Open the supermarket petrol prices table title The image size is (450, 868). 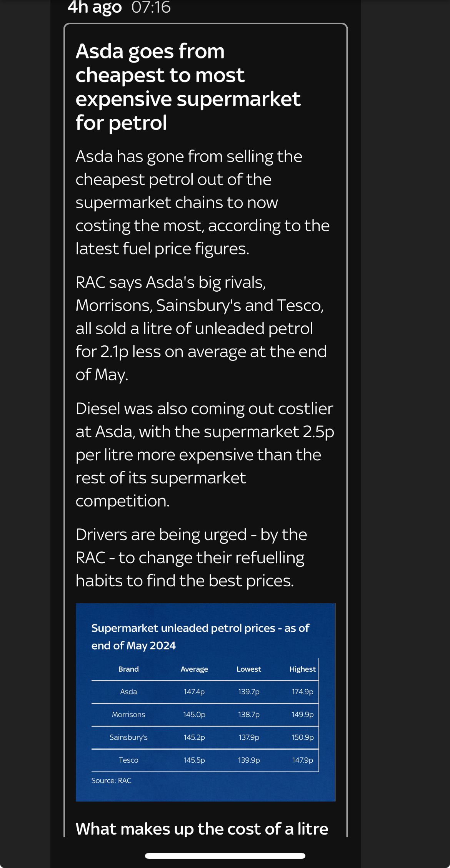200,636
